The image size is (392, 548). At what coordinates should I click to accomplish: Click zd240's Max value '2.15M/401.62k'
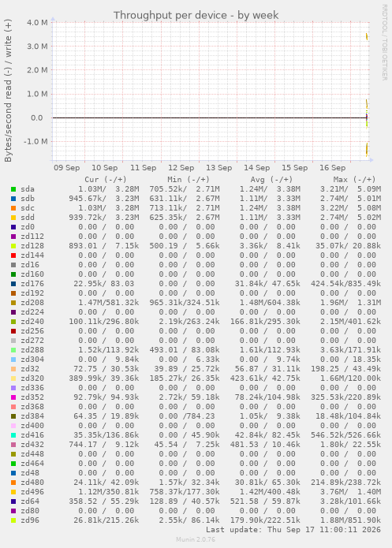(350, 322)
